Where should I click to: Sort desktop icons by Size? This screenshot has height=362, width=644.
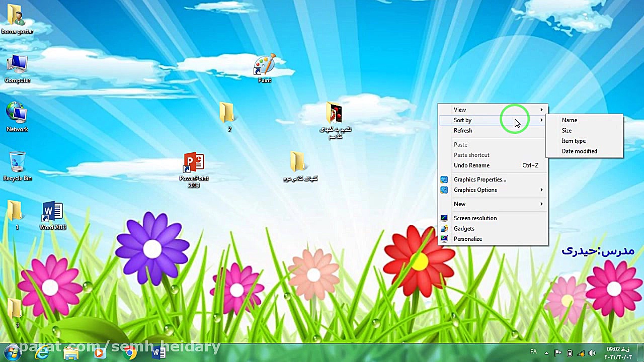click(585, 131)
